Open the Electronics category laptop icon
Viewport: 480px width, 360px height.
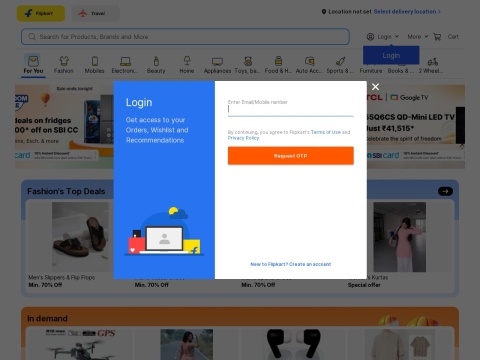(125, 61)
